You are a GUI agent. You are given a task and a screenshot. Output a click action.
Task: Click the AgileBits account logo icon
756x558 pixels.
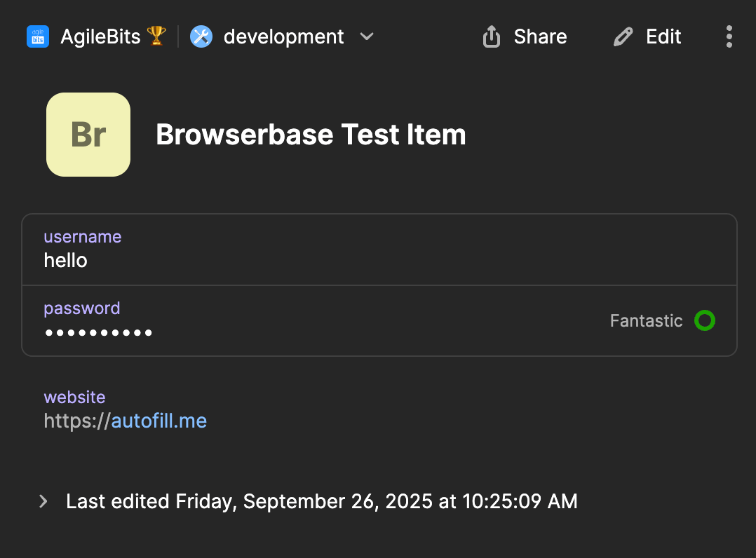38,36
